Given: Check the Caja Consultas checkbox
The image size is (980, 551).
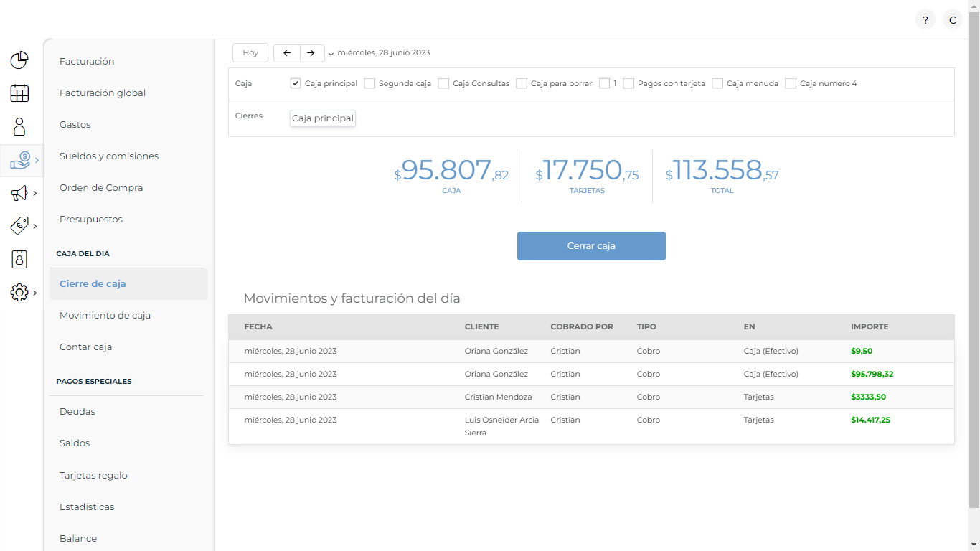Looking at the screenshot, I should (x=443, y=83).
